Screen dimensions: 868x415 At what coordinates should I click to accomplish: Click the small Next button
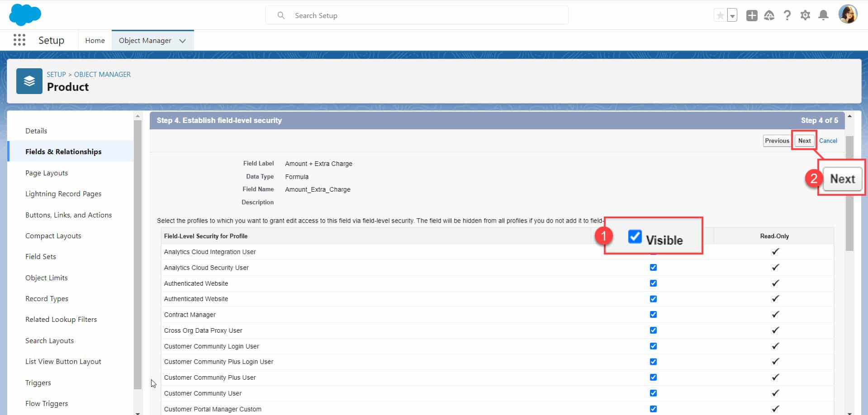click(x=804, y=141)
